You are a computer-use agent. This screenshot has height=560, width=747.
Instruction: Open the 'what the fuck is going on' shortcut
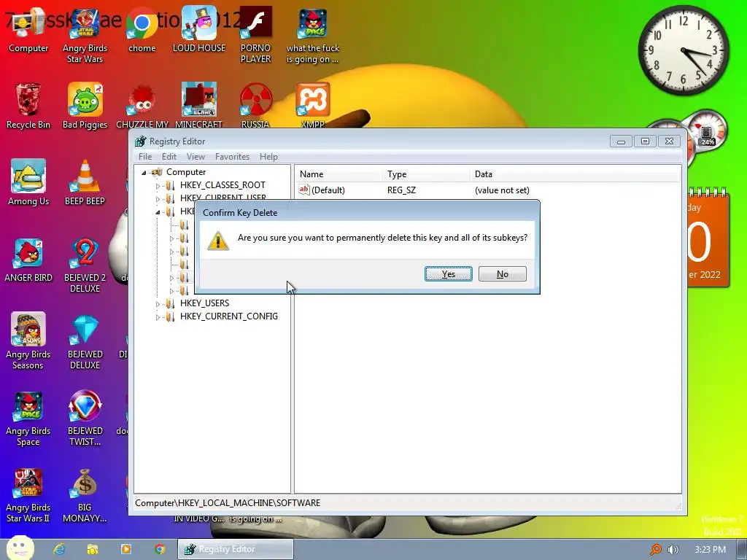tap(312, 35)
